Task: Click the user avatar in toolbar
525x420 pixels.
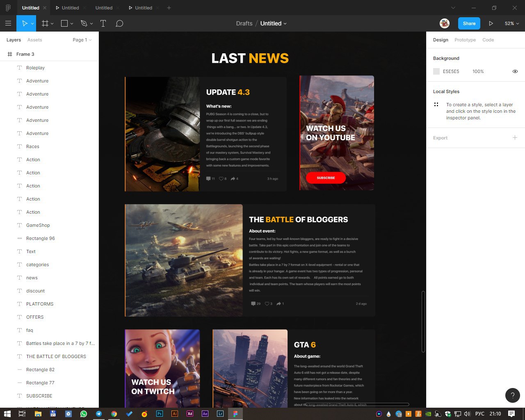Action: (x=445, y=23)
